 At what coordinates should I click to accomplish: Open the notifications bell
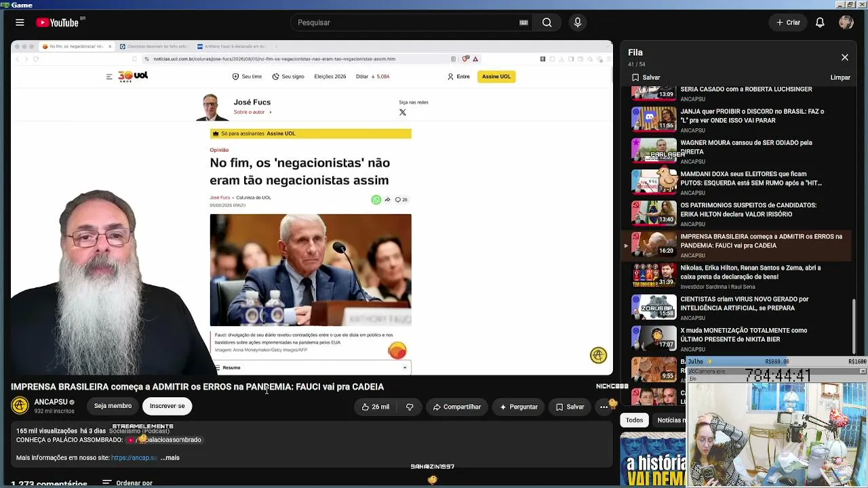(x=820, y=22)
